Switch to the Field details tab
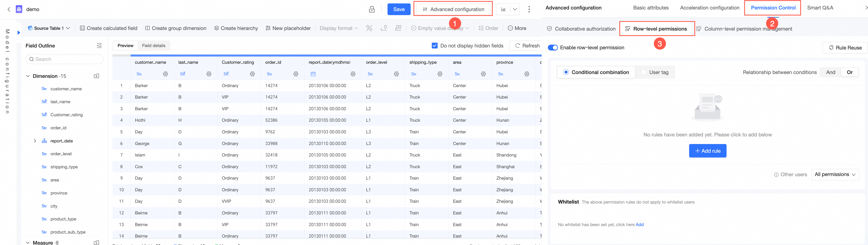868x245 pixels. click(154, 45)
